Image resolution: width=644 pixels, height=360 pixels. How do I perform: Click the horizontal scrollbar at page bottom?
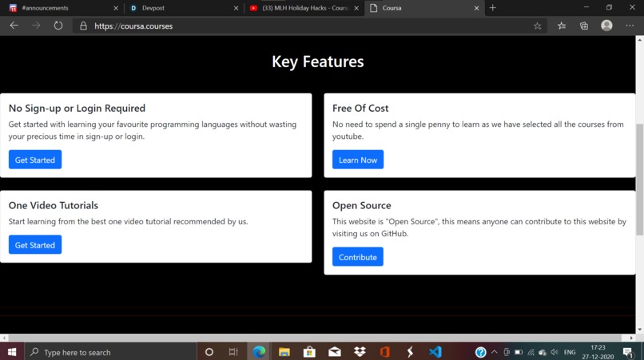click(315, 338)
